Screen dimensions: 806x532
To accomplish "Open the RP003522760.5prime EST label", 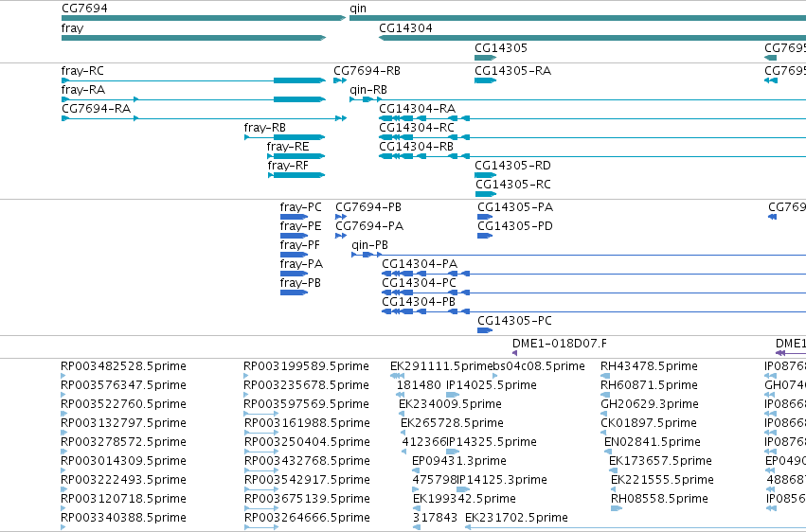I will pyautogui.click(x=123, y=404).
